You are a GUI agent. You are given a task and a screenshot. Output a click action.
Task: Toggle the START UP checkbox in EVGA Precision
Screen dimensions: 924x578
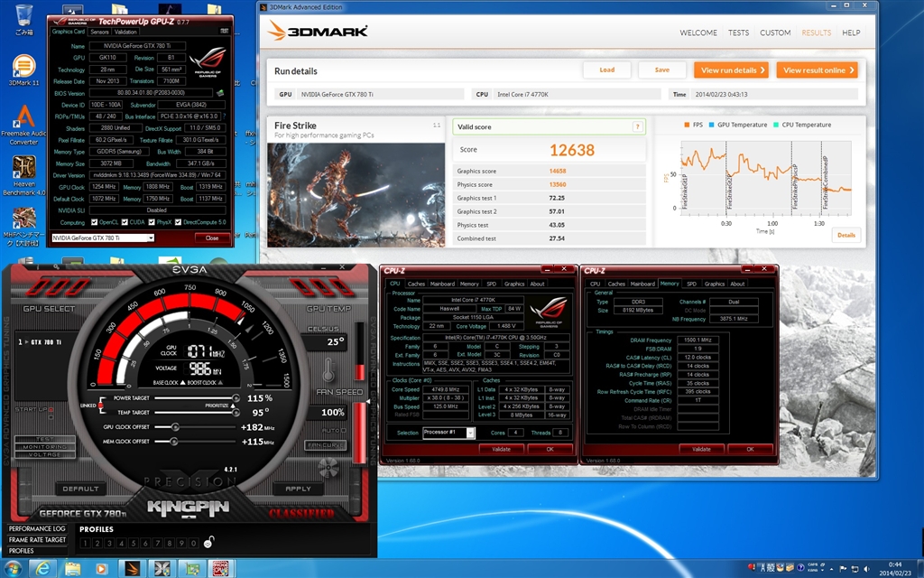coord(51,409)
